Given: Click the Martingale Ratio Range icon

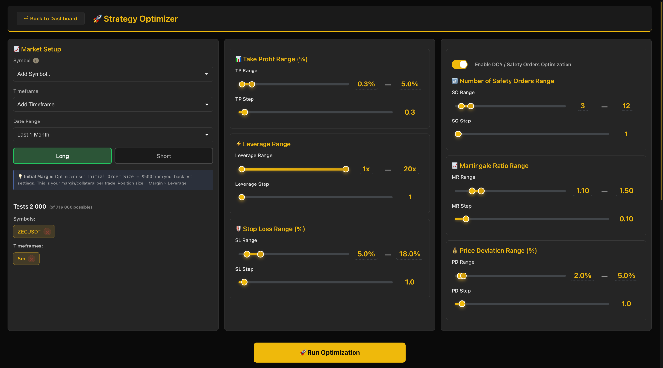Looking at the screenshot, I should click(x=455, y=165).
